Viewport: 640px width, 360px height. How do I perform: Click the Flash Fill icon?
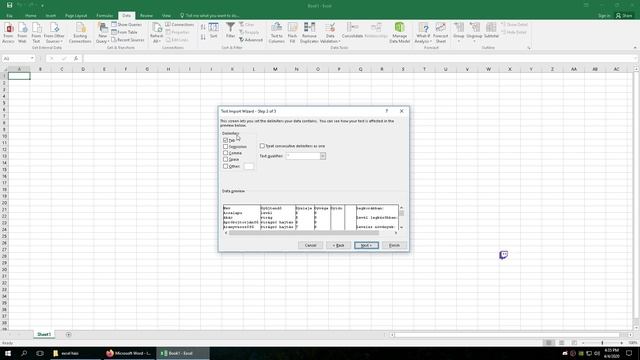(292, 33)
